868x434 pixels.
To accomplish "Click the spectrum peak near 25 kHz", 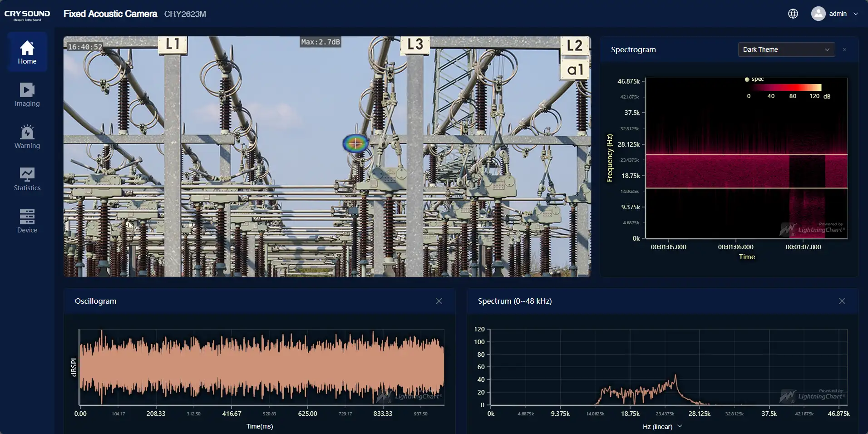I will 676,376.
